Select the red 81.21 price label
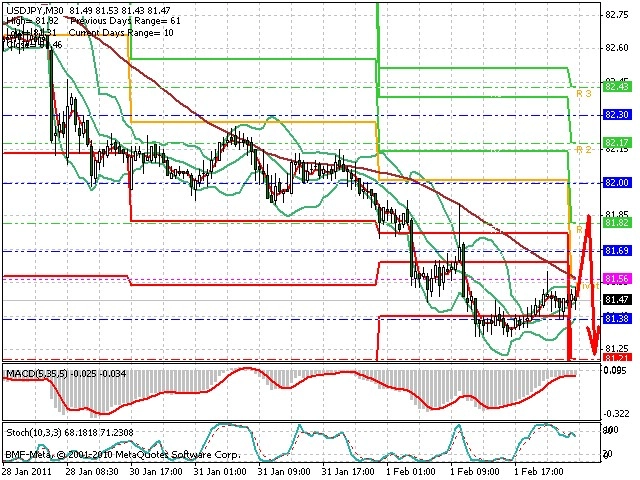Screen dimensions: 640x480 click(617, 358)
